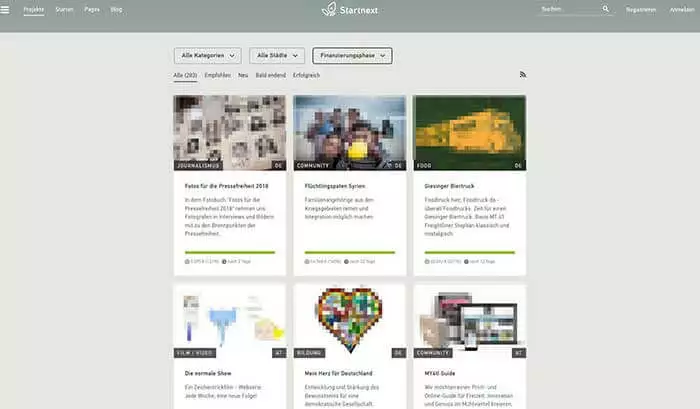Go to the Blog menu item
700x409 pixels.
117,9
